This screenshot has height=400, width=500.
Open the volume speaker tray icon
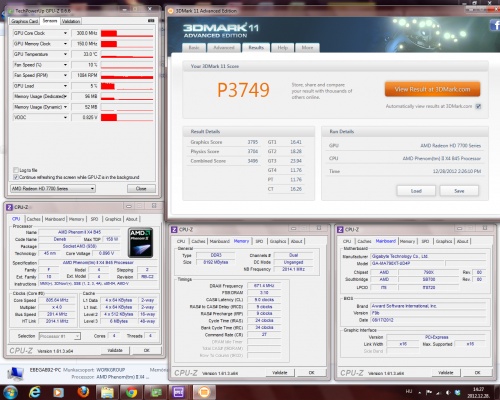448,392
